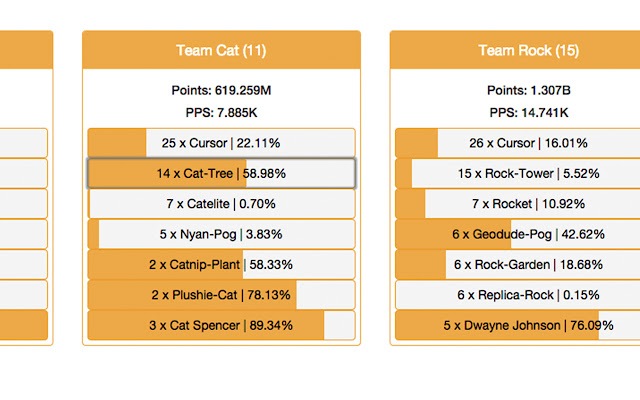The height and width of the screenshot is (400, 640).
Task: Click Team Rock's 26 x Cursor bar
Action: pos(518,143)
